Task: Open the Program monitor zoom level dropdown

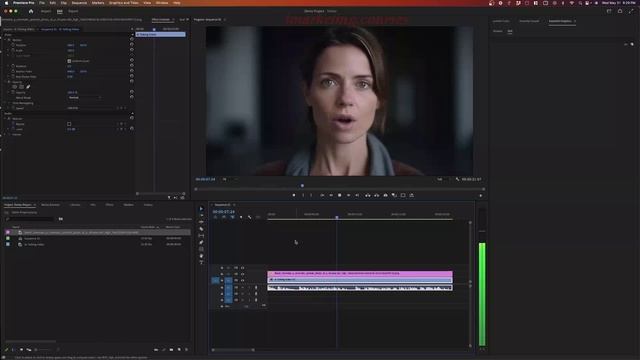Action: (229, 179)
